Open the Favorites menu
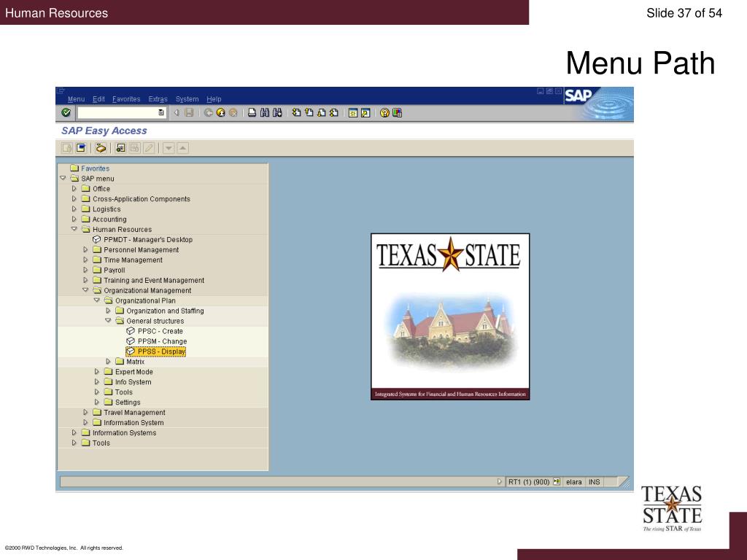747x560 pixels. [126, 99]
